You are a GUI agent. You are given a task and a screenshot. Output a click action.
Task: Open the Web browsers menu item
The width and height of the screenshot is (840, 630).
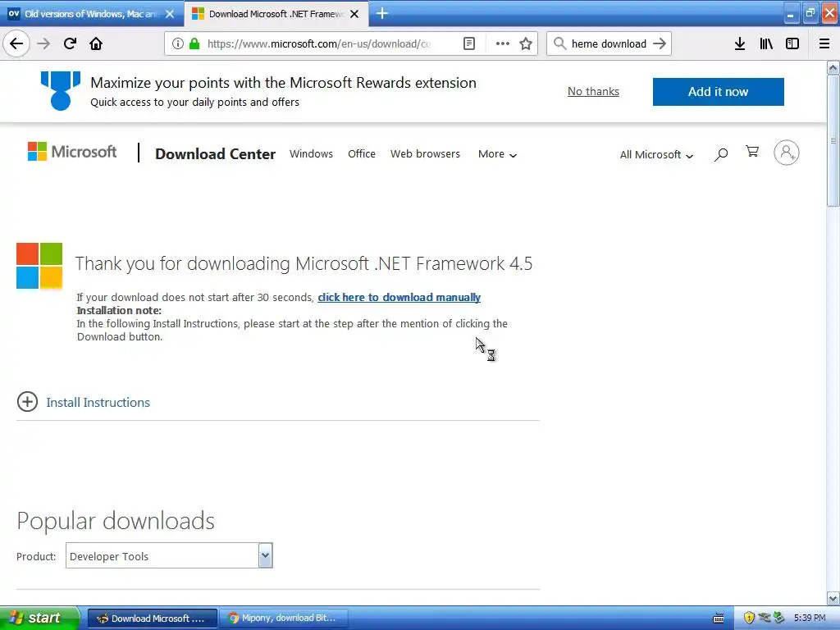click(426, 153)
